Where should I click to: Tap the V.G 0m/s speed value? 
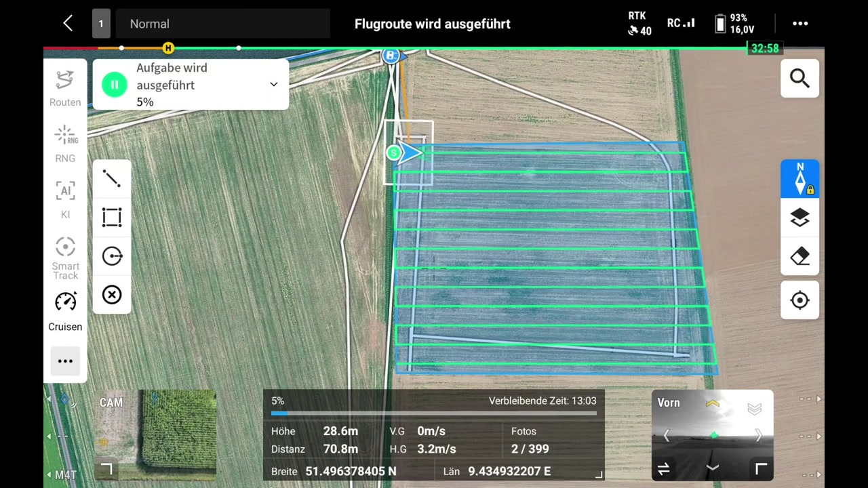tap(431, 431)
